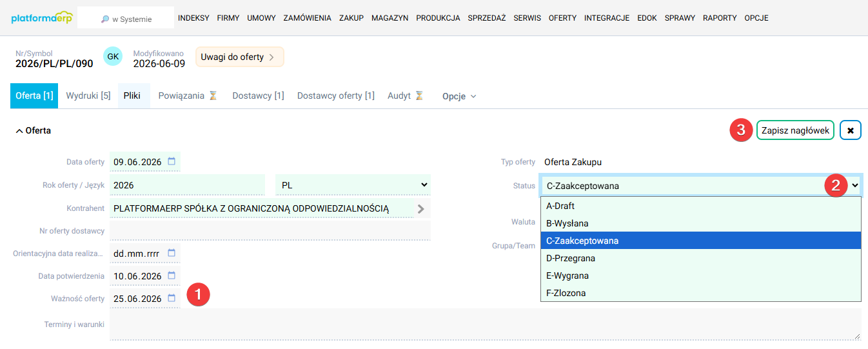
Task: Close the header edit with X button
Action: pos(851,130)
